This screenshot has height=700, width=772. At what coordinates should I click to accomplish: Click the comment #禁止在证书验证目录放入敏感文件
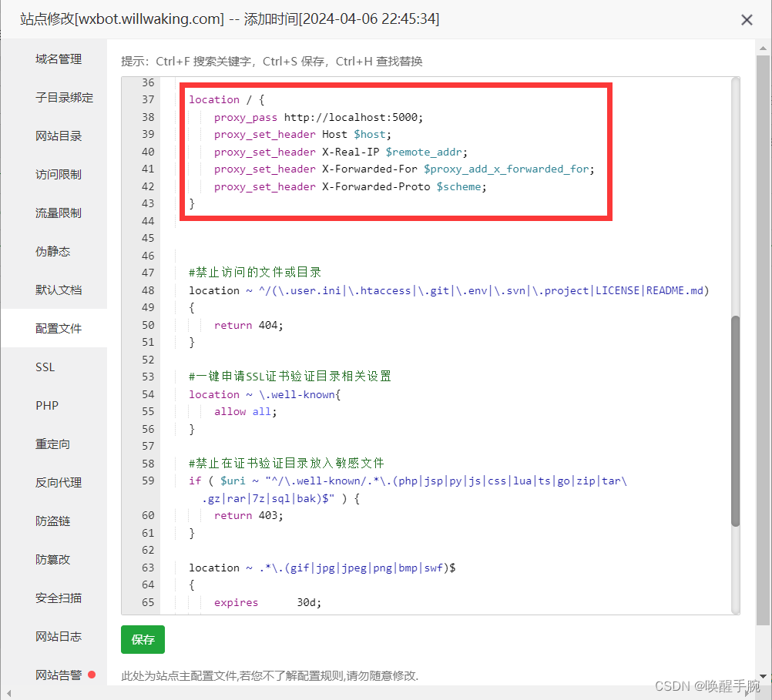pyautogui.click(x=287, y=463)
